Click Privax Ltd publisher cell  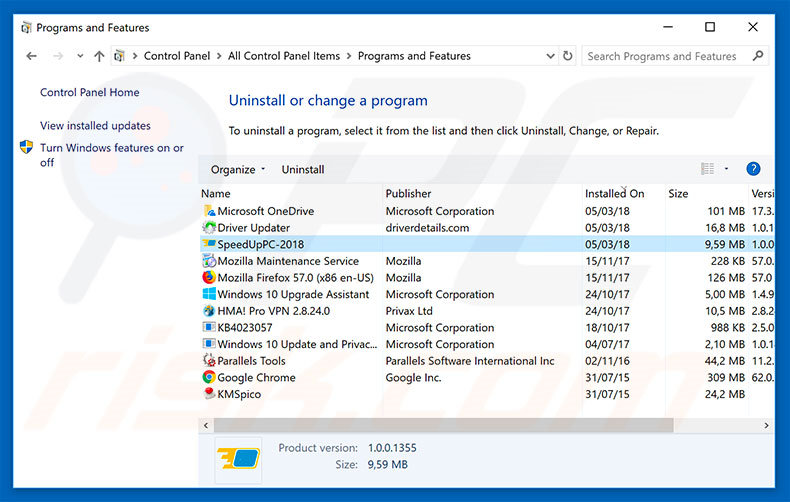(409, 311)
